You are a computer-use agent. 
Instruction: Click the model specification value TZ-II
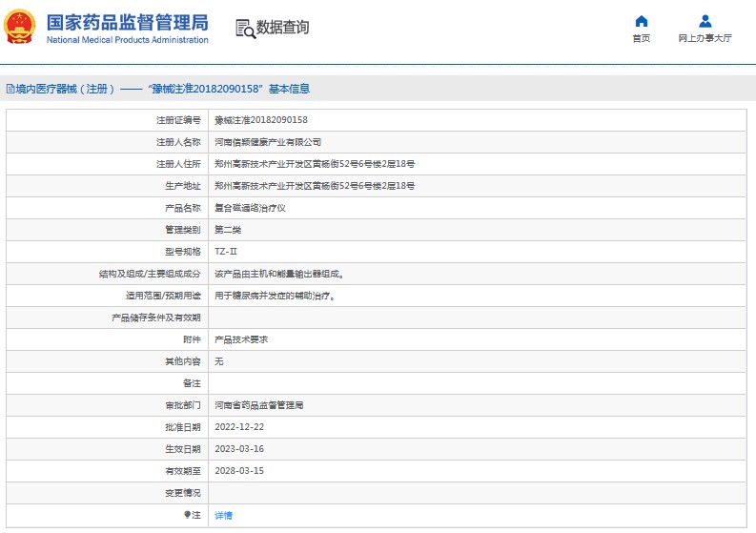click(225, 252)
